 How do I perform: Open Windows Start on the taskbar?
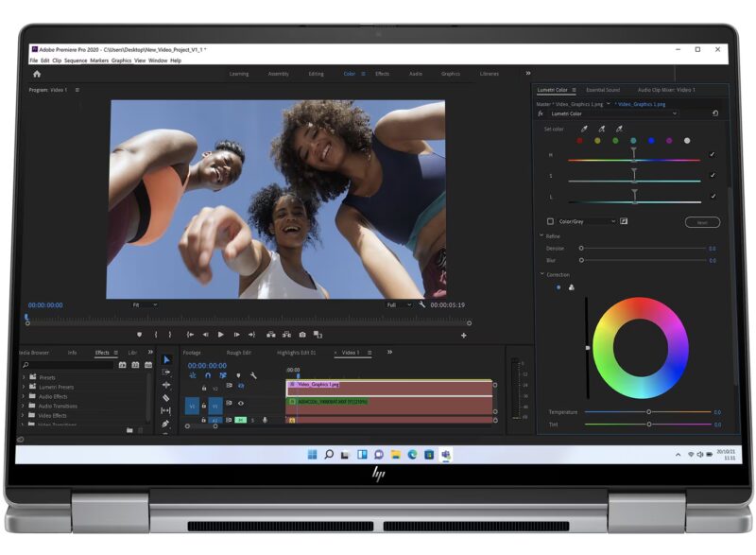coord(313,454)
